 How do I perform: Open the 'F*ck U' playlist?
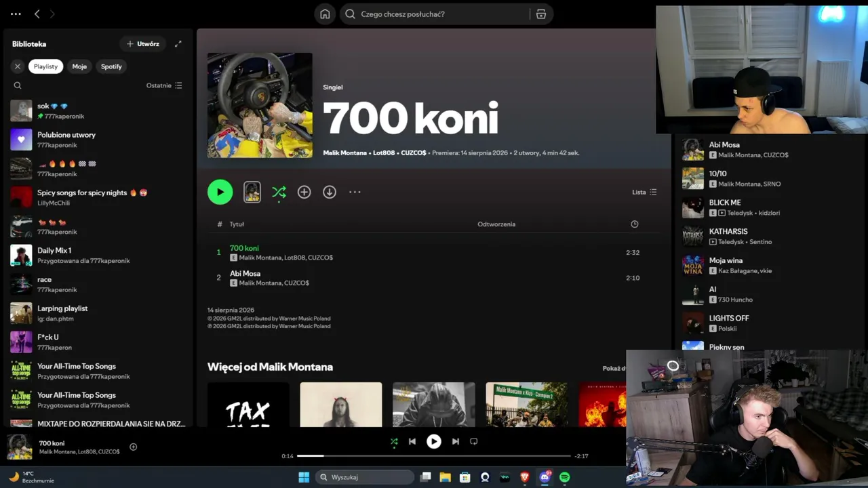coord(98,342)
